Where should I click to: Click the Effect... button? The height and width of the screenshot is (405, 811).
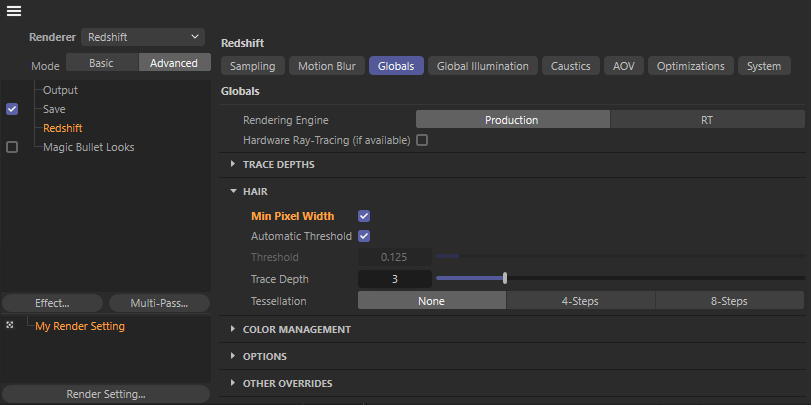52,303
